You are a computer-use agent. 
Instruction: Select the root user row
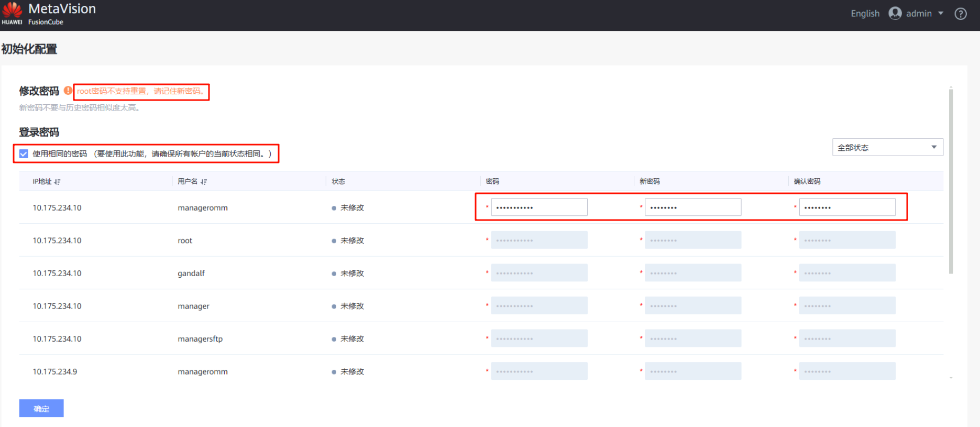[x=185, y=240]
